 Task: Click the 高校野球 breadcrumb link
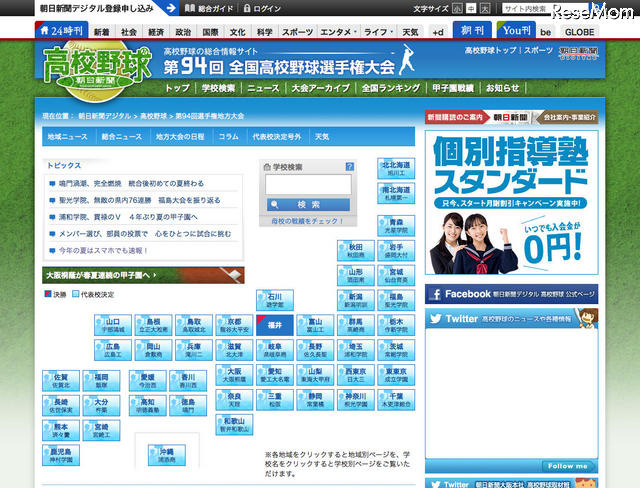point(153,116)
